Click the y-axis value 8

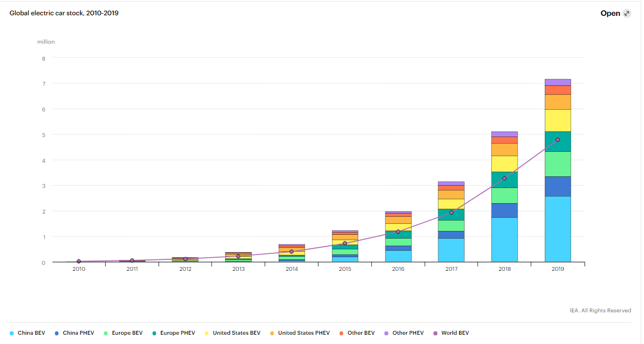pos(44,59)
